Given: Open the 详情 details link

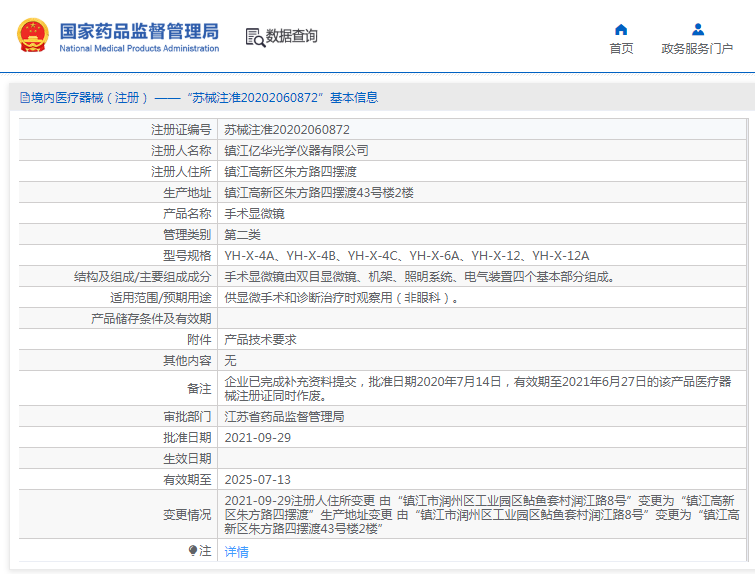Looking at the screenshot, I should point(236,551).
